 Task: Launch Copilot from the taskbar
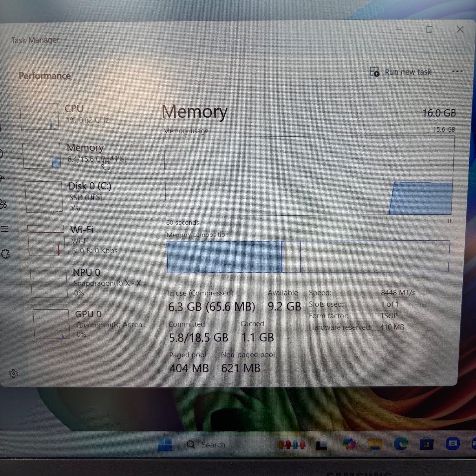[x=349, y=444]
